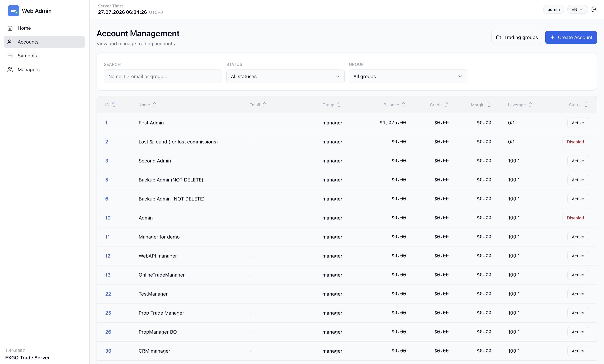Click the name 'CRM manager'
The width and height of the screenshot is (604, 364).
coord(154,351)
